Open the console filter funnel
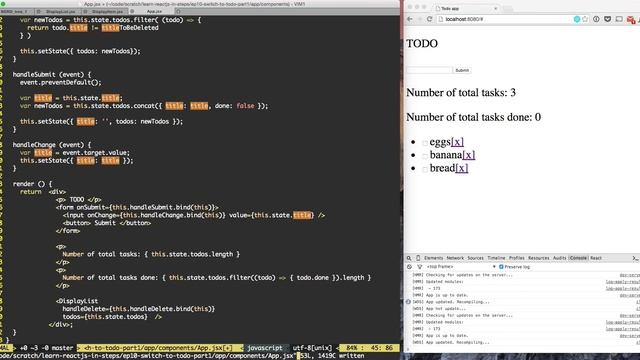 click(x=419, y=267)
